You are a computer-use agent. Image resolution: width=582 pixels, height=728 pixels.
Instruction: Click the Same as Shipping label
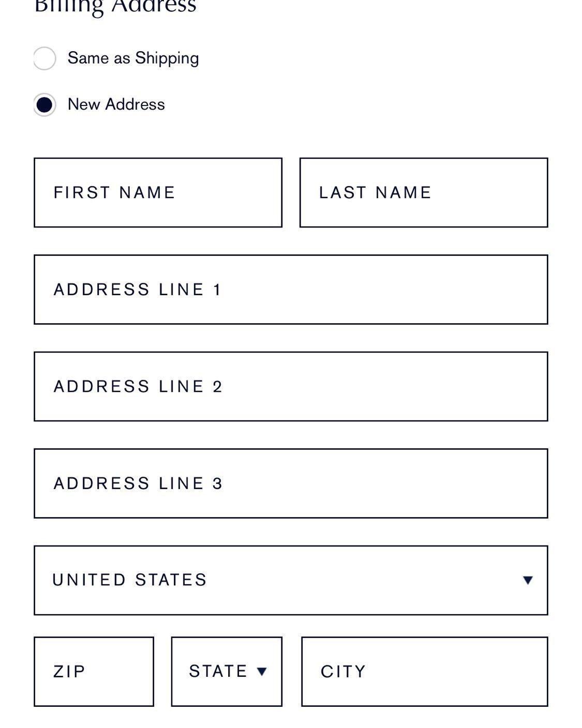[133, 58]
